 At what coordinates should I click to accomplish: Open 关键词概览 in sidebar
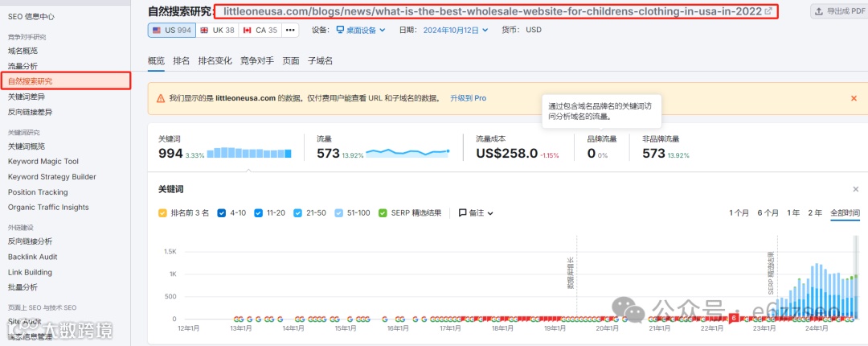pos(27,146)
